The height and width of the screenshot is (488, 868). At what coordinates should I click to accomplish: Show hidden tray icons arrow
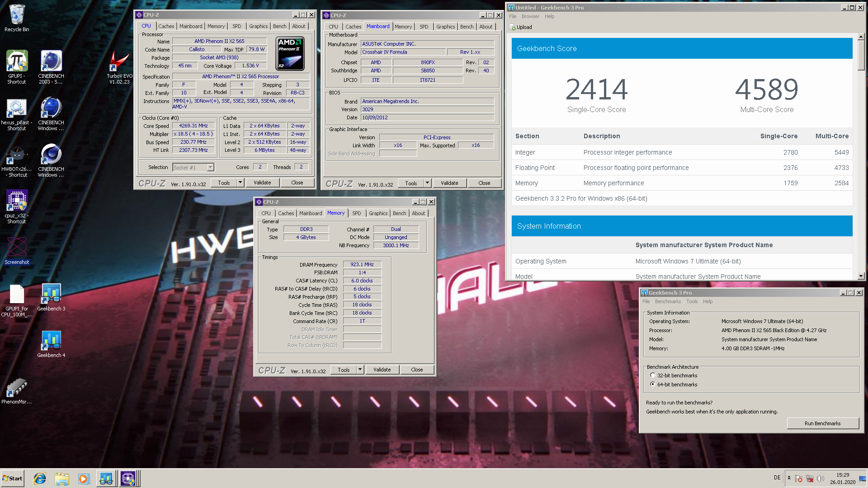coord(789,478)
